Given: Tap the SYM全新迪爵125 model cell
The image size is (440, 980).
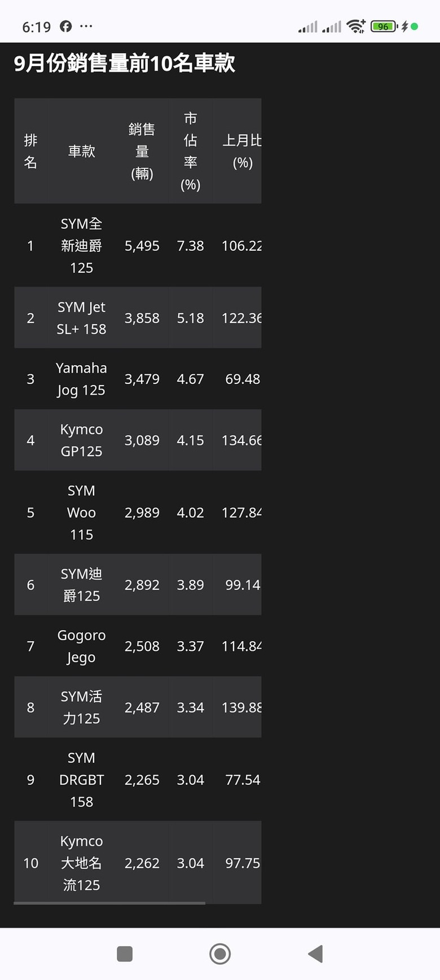Looking at the screenshot, I should (x=82, y=246).
